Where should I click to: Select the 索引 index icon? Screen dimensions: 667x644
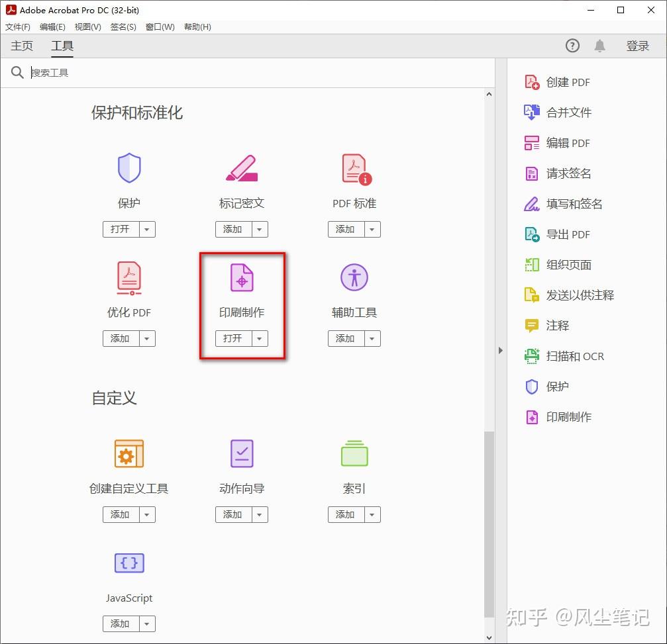354,453
